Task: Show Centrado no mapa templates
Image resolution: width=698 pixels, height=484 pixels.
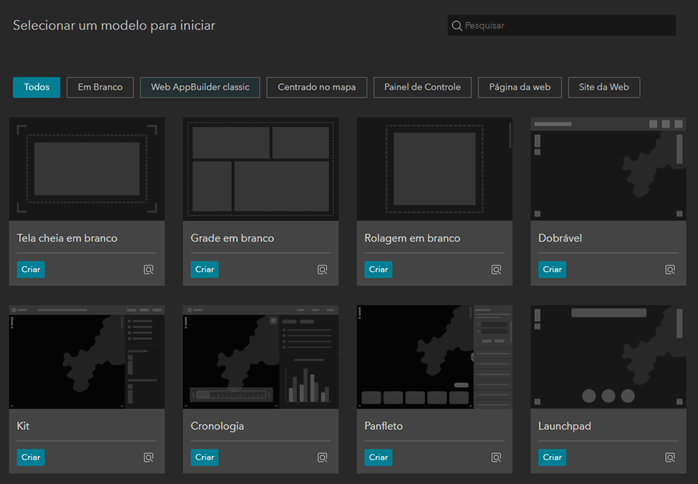Action: (x=318, y=87)
